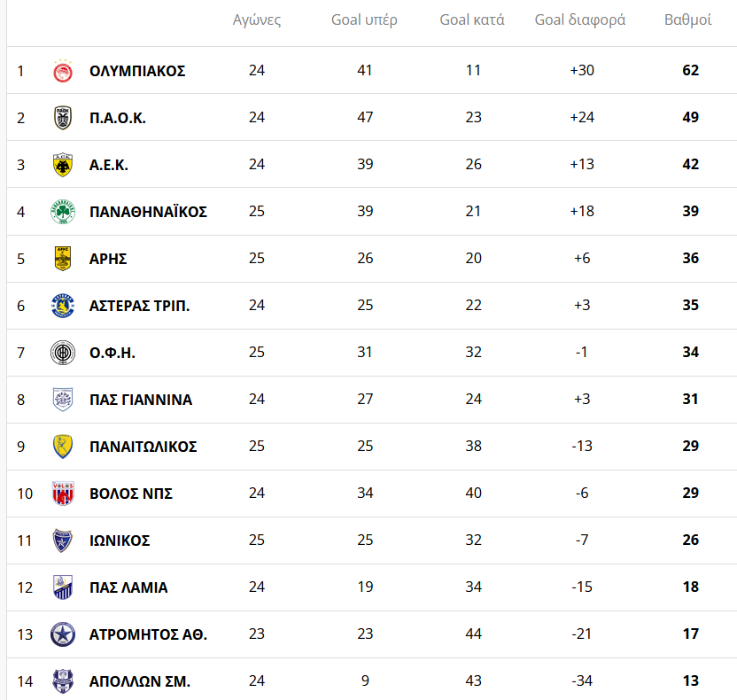
Task: Click the O.F.I. black circular crest
Action: [x=63, y=353]
